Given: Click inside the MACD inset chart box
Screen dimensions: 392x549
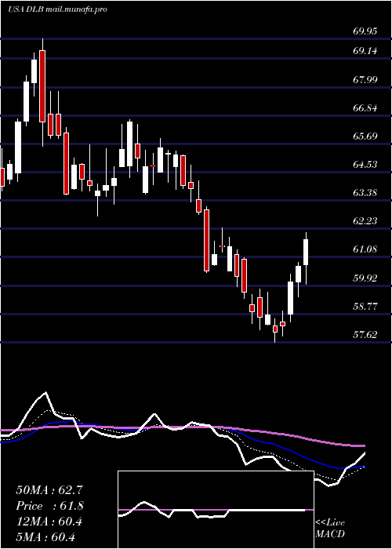Looking at the screenshot, I should tap(216, 510).
